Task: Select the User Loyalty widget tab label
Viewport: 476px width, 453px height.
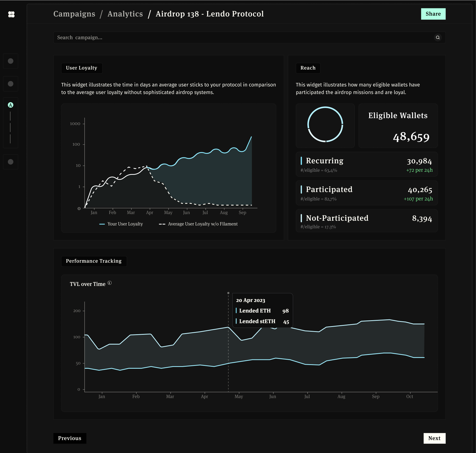Action: (82, 68)
